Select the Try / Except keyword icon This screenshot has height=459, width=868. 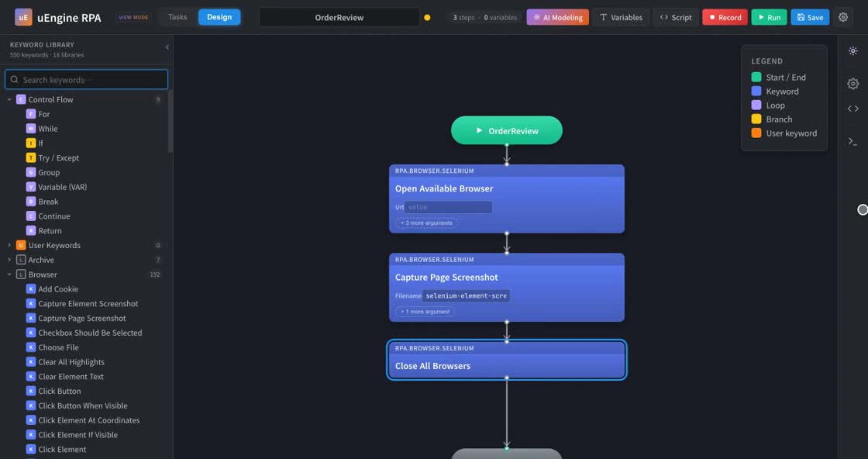31,158
